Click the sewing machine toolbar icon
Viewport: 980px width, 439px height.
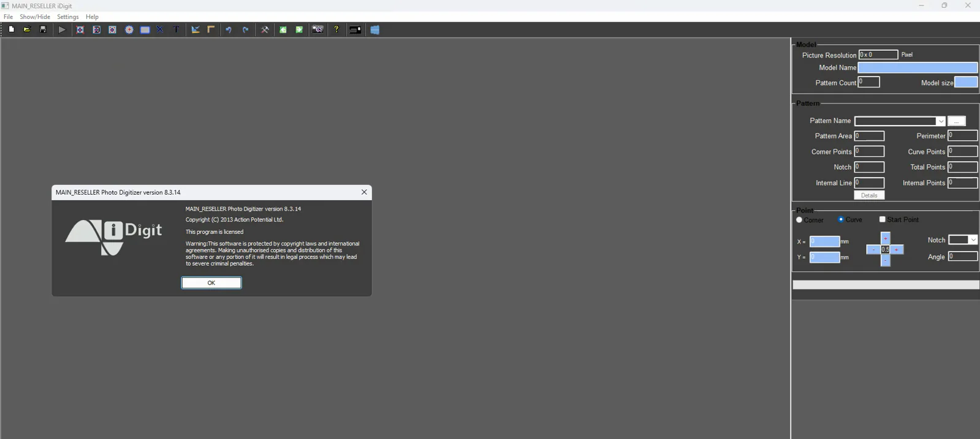355,29
